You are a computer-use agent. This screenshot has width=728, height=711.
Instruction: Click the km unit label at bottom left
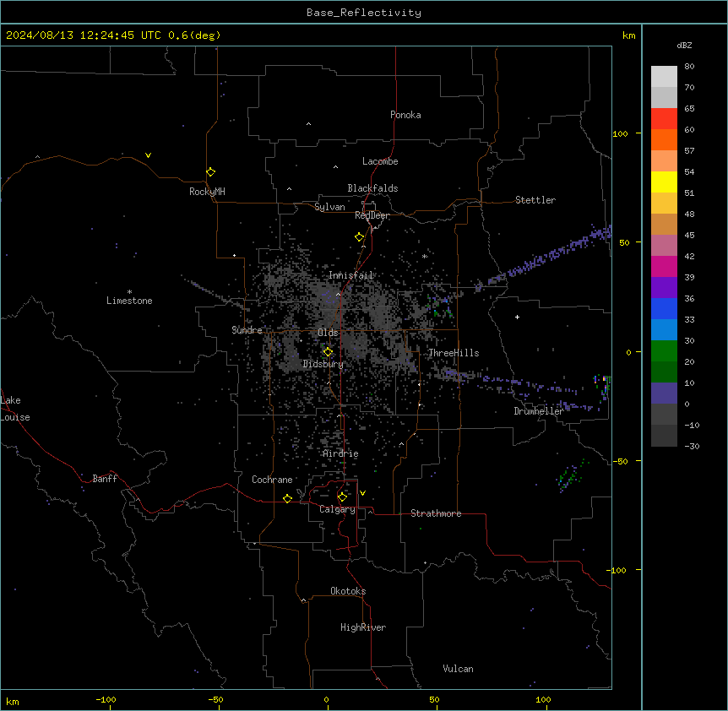(13, 701)
